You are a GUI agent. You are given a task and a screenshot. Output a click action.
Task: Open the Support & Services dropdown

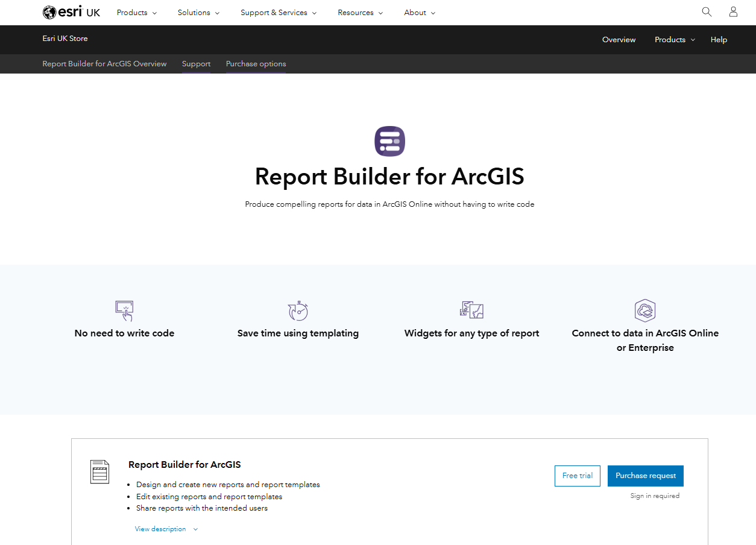(x=279, y=13)
